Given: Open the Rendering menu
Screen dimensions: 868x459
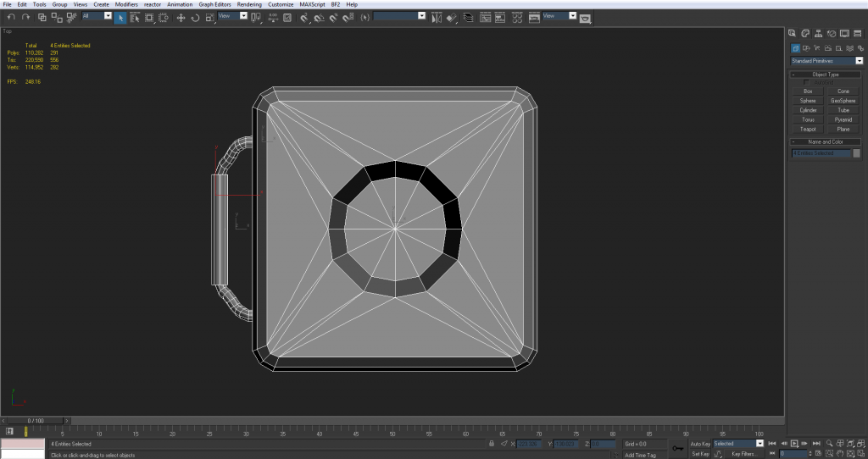Looking at the screenshot, I should tap(249, 4).
